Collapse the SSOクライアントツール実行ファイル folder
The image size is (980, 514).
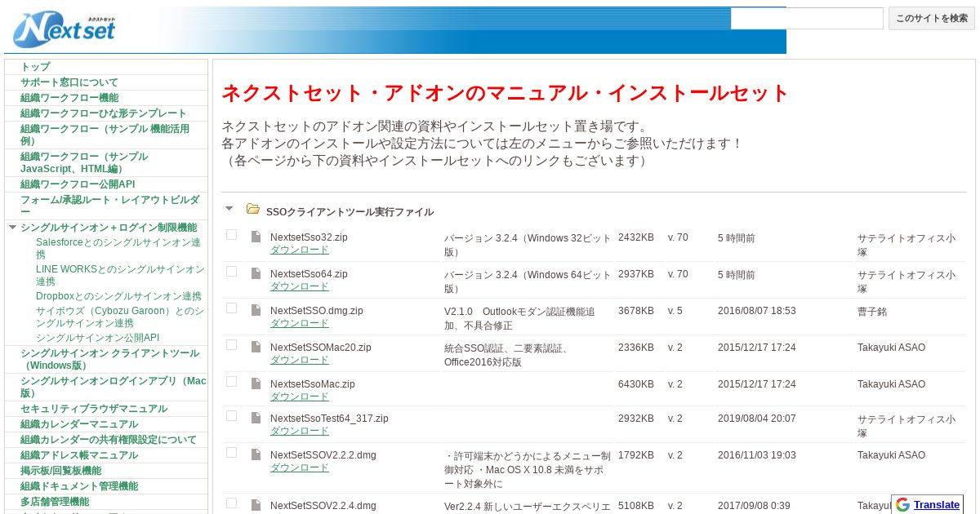229,210
